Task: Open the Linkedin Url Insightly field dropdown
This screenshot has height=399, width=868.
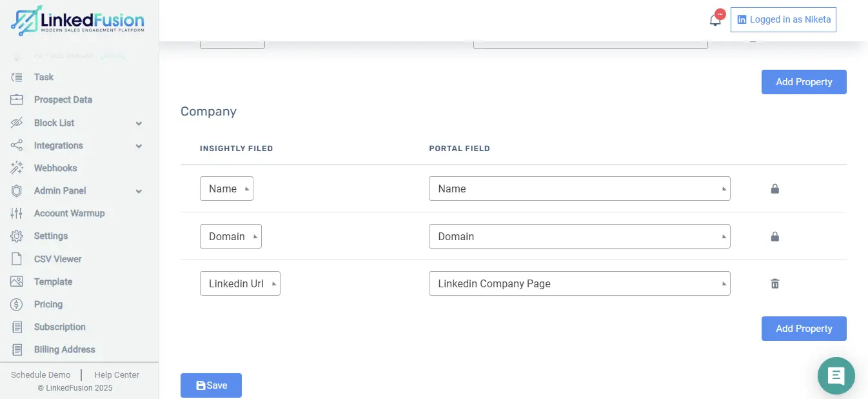Action: [x=240, y=283]
